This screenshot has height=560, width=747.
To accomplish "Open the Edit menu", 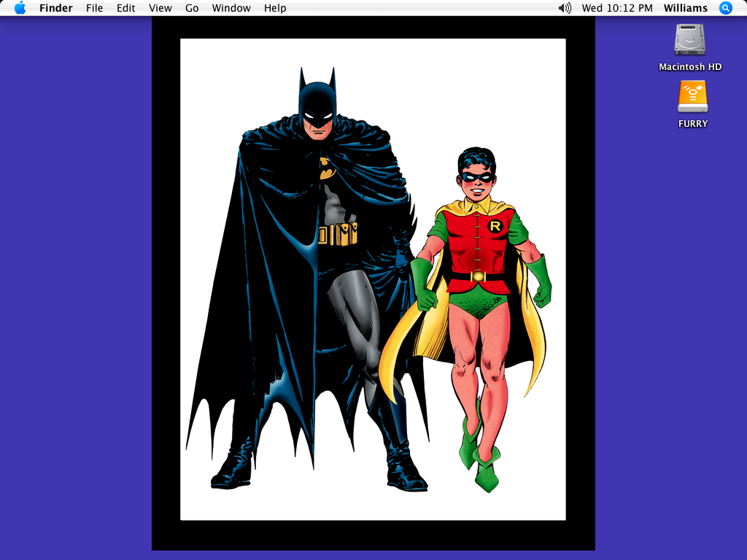I will (x=125, y=8).
